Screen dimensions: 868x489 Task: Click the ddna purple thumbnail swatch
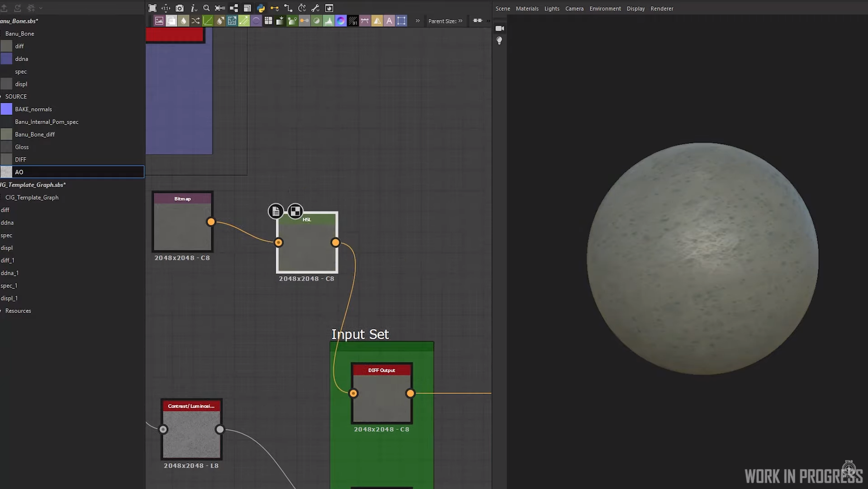(6, 59)
